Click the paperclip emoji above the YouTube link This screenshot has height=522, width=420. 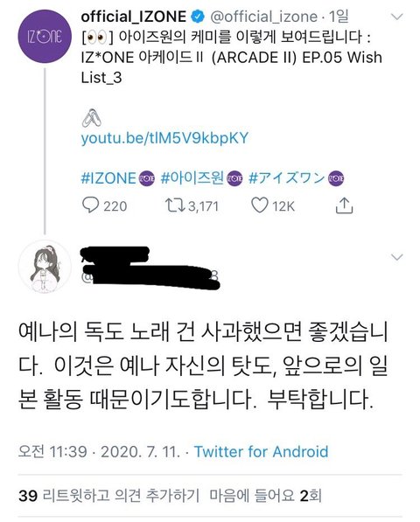tap(91, 118)
